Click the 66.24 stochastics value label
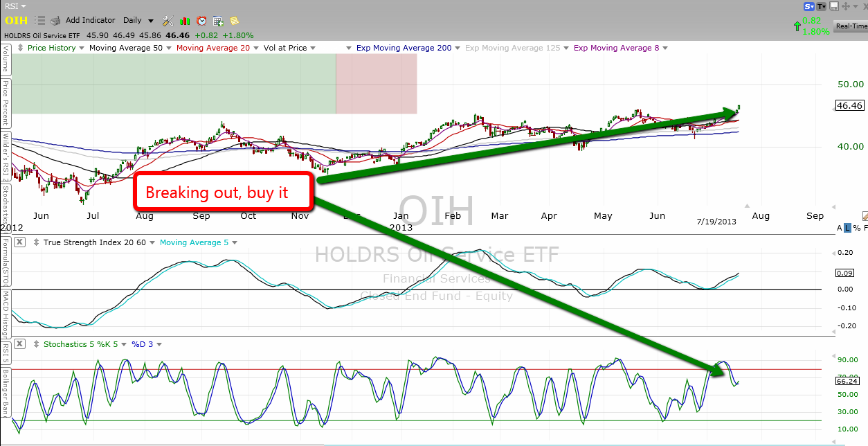868x446 pixels. coord(847,381)
